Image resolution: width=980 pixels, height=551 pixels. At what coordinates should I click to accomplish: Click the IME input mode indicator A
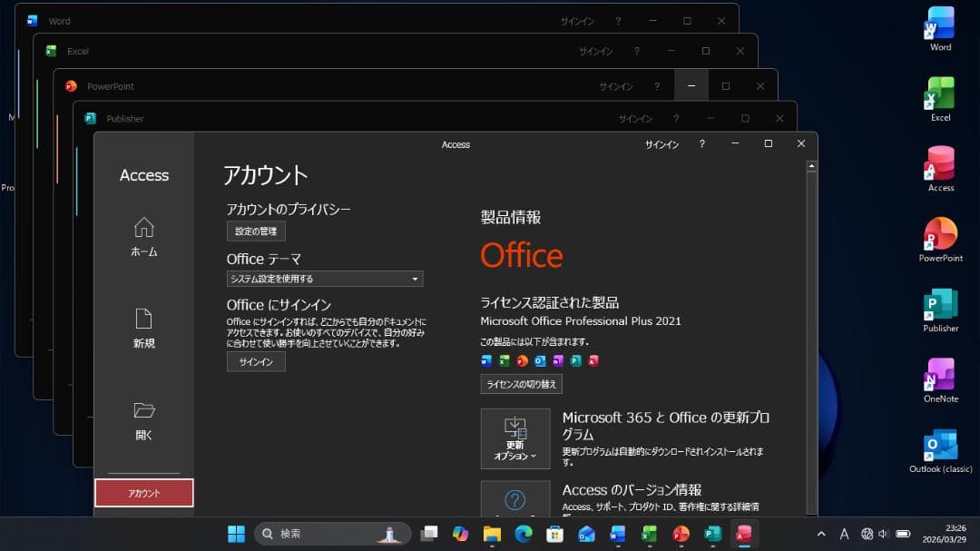[x=845, y=534]
